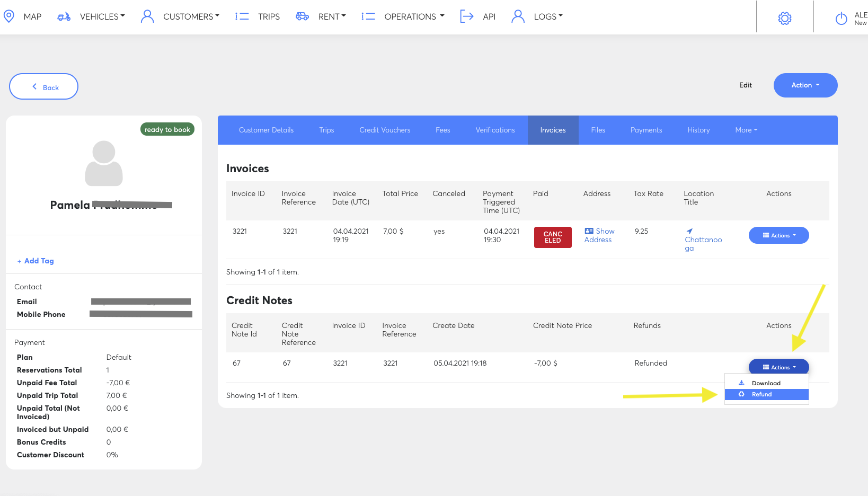868x496 pixels.
Task: Select the Invoices tab
Action: [x=553, y=130]
